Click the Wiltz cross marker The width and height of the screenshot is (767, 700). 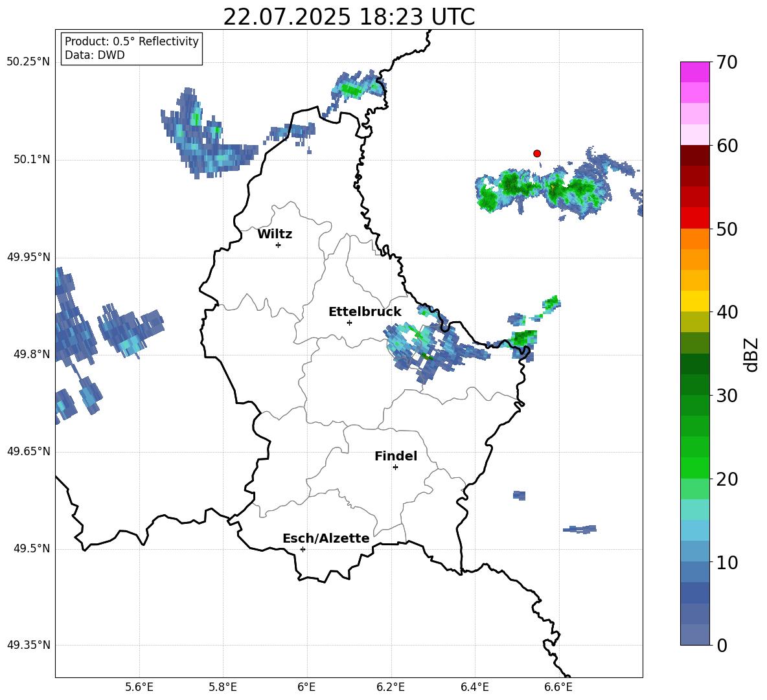[279, 245]
